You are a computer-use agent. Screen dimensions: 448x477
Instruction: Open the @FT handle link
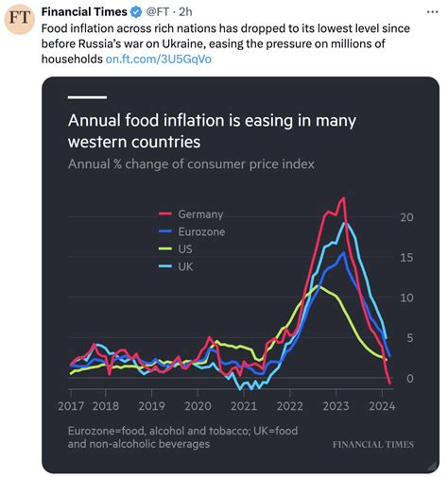point(157,12)
